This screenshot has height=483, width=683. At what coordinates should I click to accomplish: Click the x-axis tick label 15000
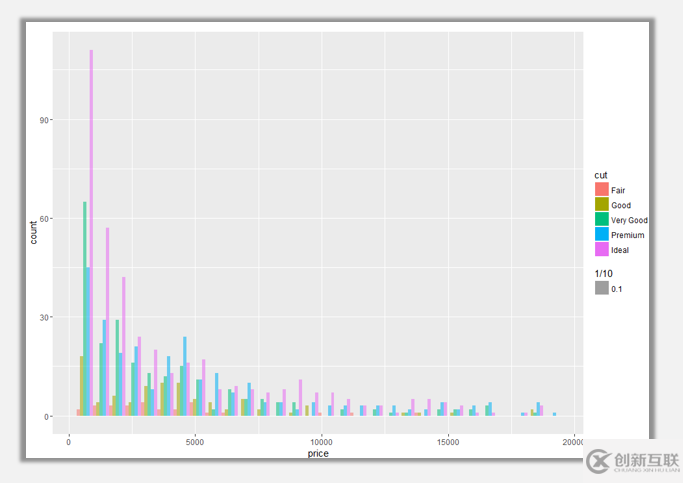pos(448,442)
